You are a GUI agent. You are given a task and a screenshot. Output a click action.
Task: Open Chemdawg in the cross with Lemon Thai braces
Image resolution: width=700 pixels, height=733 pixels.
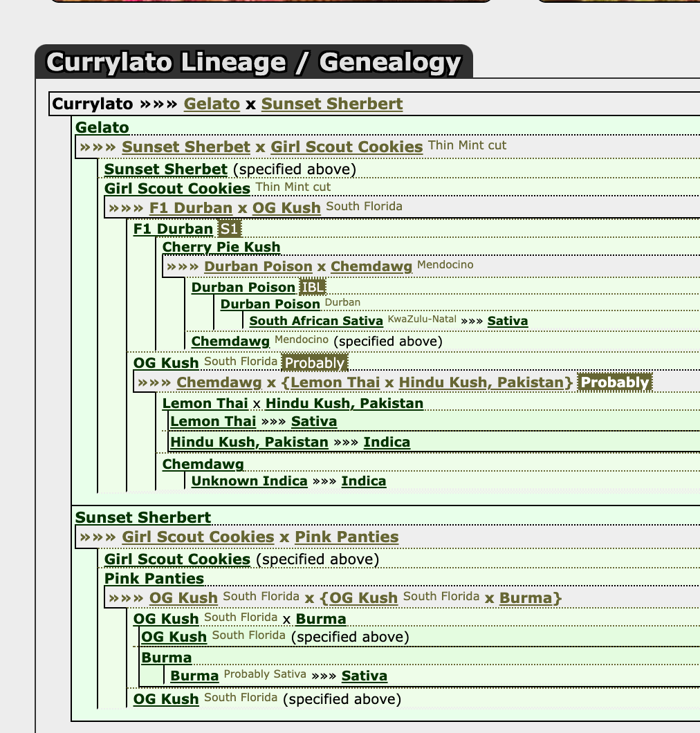coord(219,382)
